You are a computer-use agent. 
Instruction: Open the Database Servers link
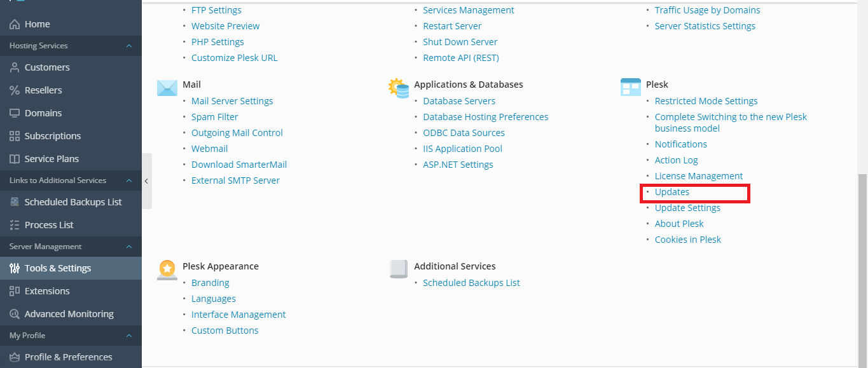(459, 101)
